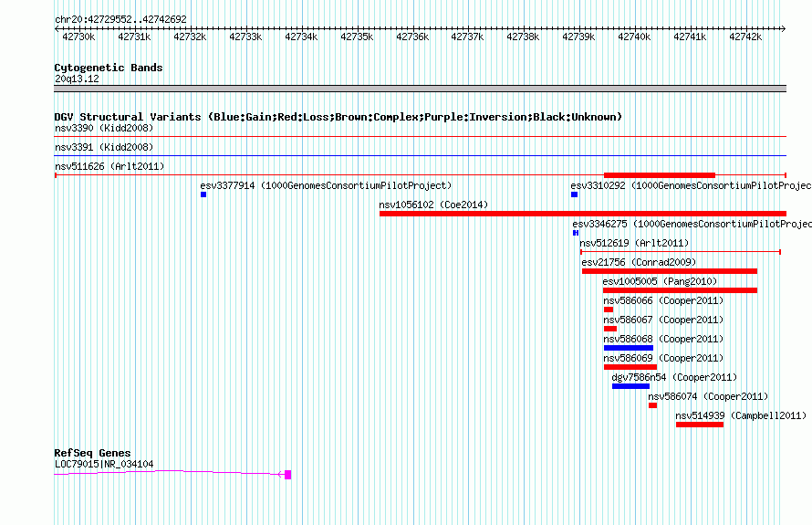Click the chr20:42729552..42742692 coordinate text
The width and height of the screenshot is (812, 525).
point(120,20)
